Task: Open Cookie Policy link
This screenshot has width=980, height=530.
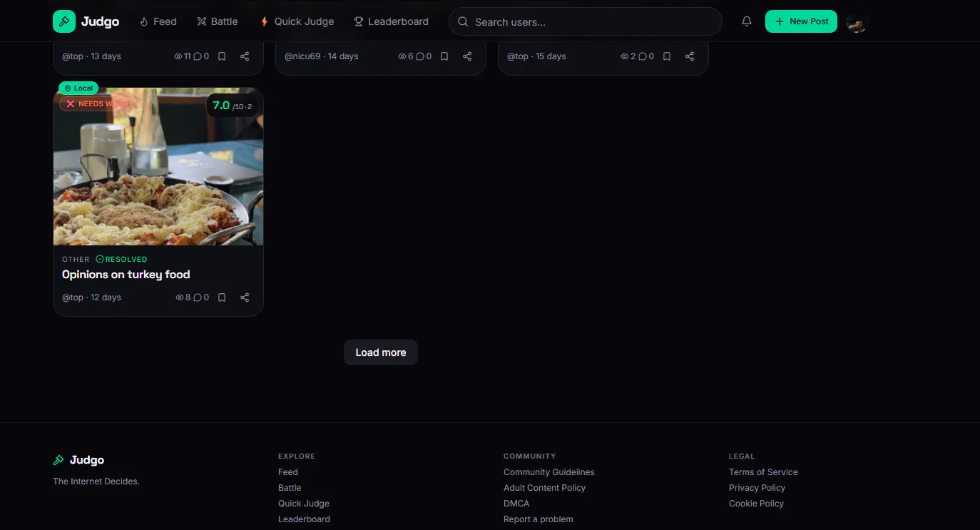Action: coord(756,504)
